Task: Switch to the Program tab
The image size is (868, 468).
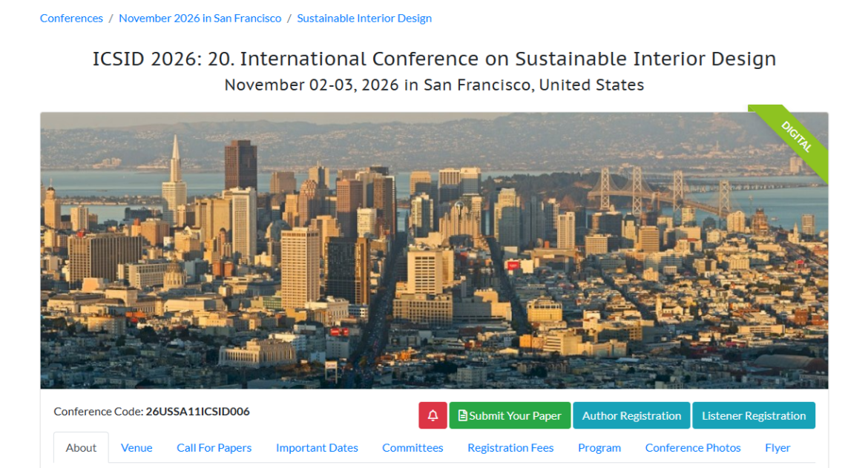Action: tap(599, 448)
